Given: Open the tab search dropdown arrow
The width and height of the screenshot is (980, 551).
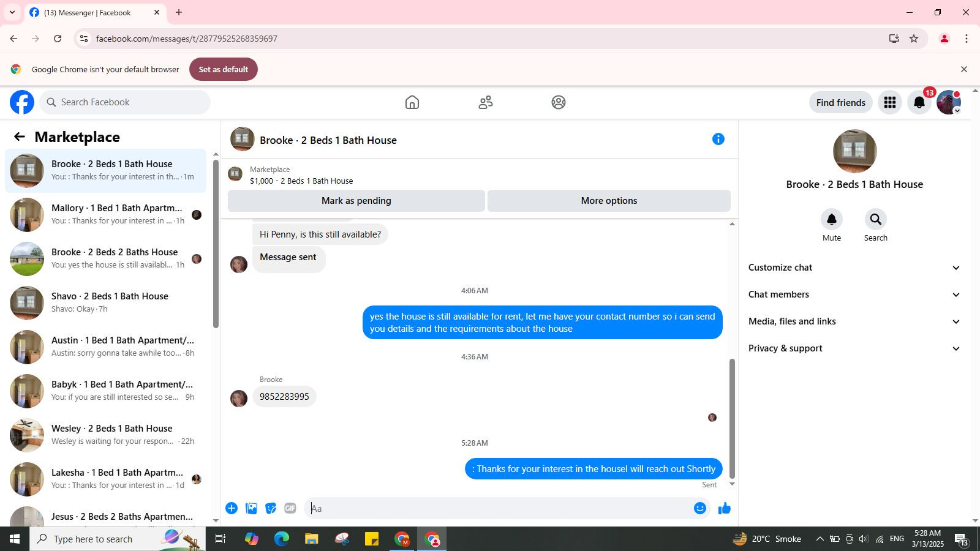Looking at the screenshot, I should click(12, 12).
